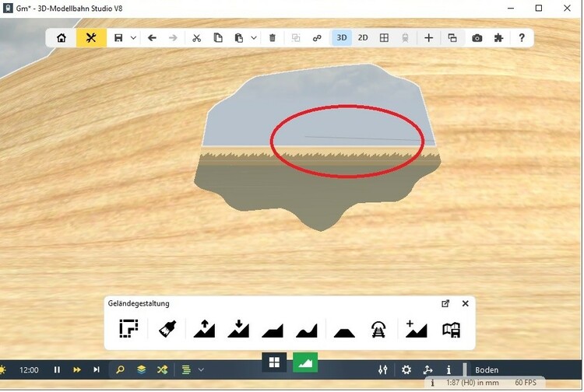Copy selection with copy icon
The height and width of the screenshot is (392, 584).
[218, 37]
